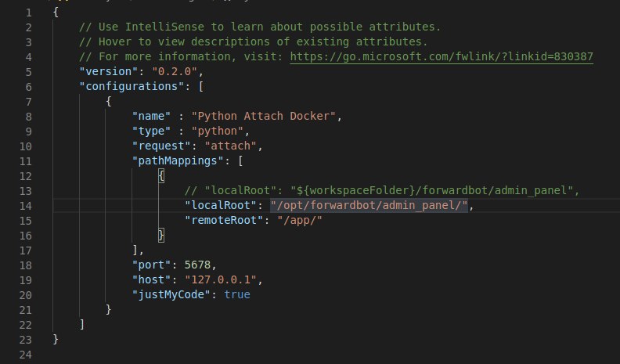620x364 pixels.
Task: Select the "0.2.0" version value
Action: click(x=175, y=71)
